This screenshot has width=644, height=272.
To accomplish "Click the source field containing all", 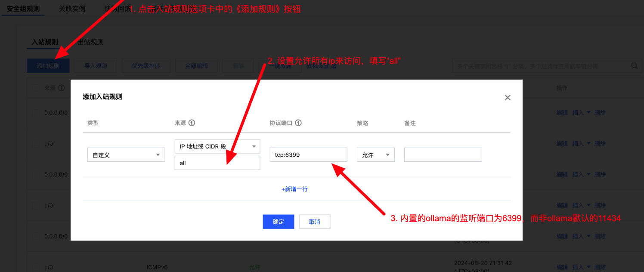I will click(x=217, y=163).
